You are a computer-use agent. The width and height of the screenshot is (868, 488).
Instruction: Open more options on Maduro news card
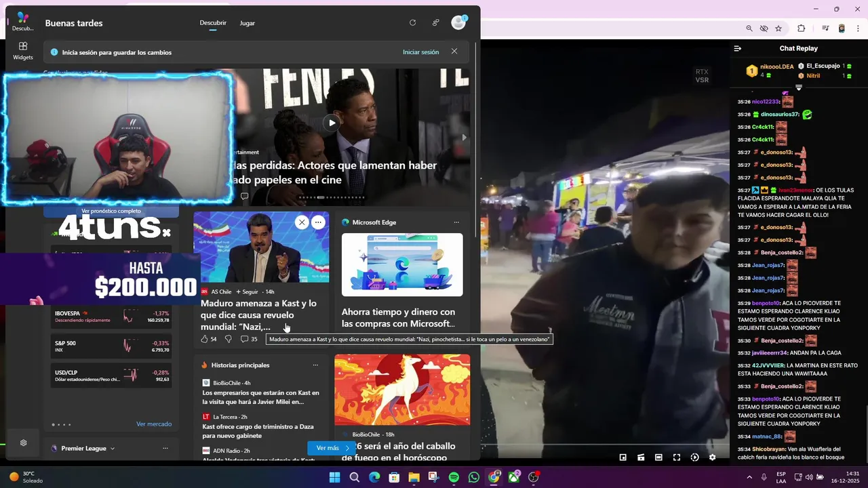318,222
